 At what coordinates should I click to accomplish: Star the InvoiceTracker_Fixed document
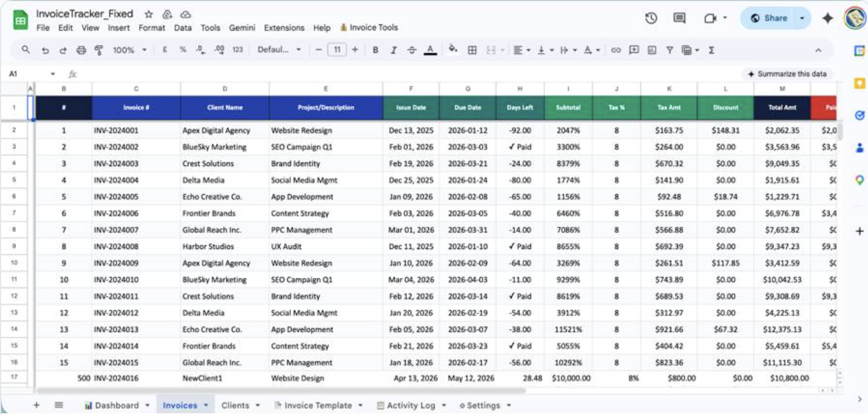tap(149, 14)
